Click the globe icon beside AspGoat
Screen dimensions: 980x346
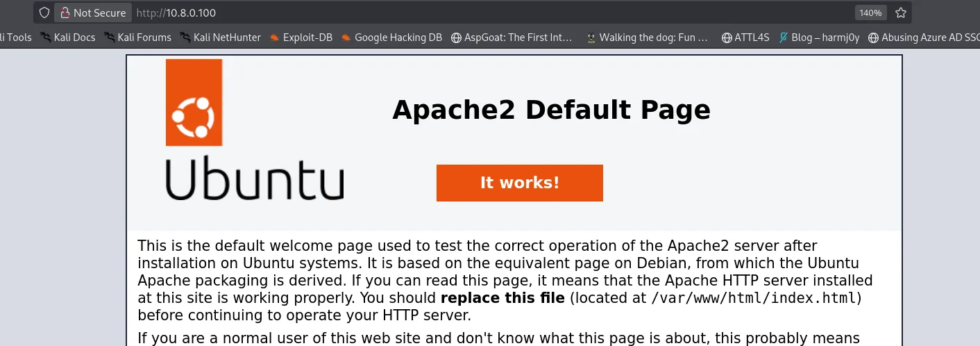tap(456, 38)
